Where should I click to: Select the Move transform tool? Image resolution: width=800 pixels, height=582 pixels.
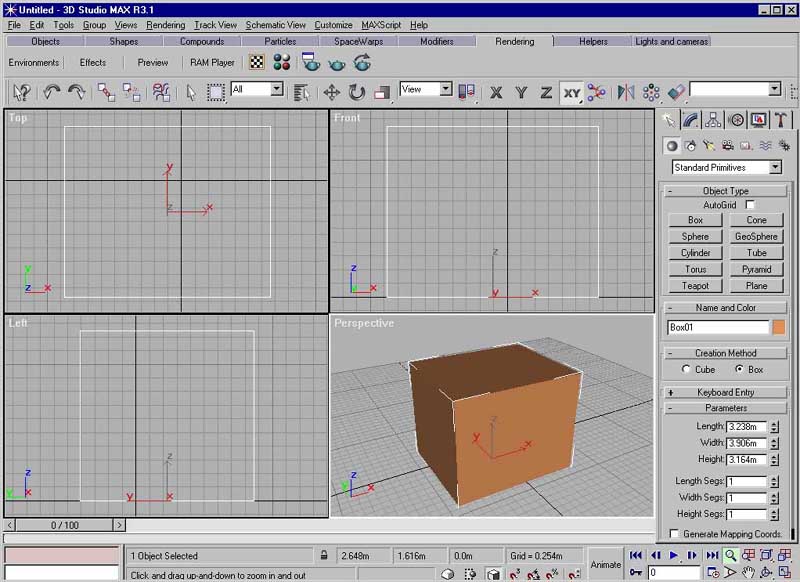click(332, 92)
